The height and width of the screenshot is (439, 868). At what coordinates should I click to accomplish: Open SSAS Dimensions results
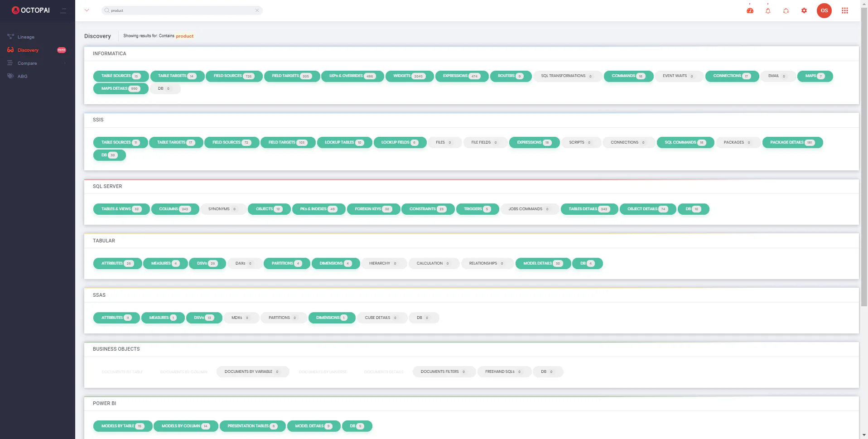pos(332,318)
